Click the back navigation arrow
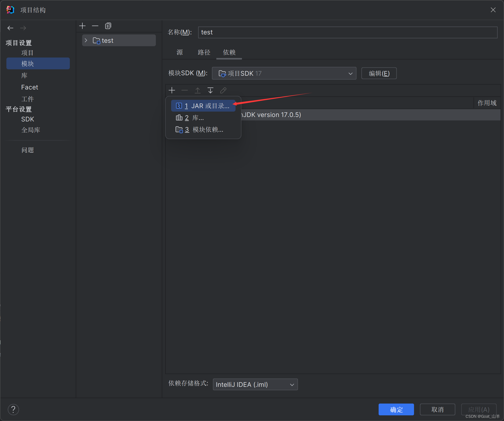Screen dimensions: 504x421 (x=10, y=28)
